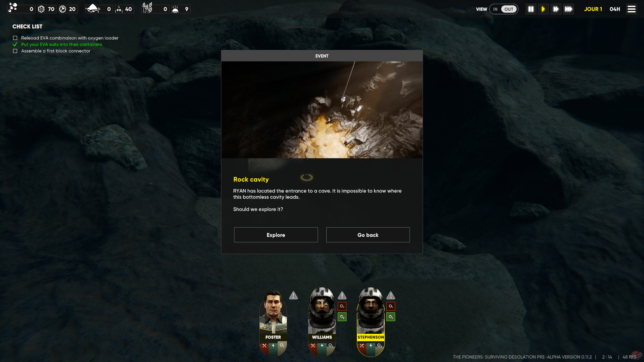
Task: Click the meals resource icon showing 9
Action: pos(176,9)
